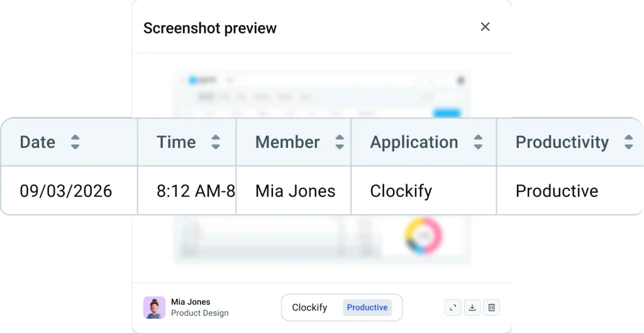Download the screenshot
Image resolution: width=644 pixels, height=333 pixels.
[472, 308]
